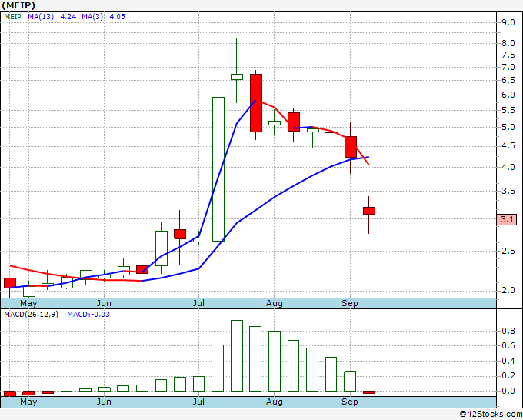Select the MA(13) value 4.24
523x420 pixels.
pos(68,17)
